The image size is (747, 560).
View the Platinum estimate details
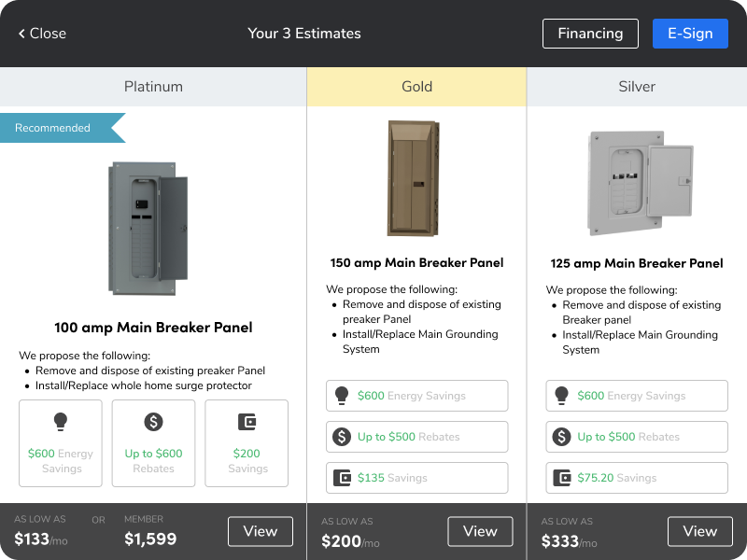point(260,531)
